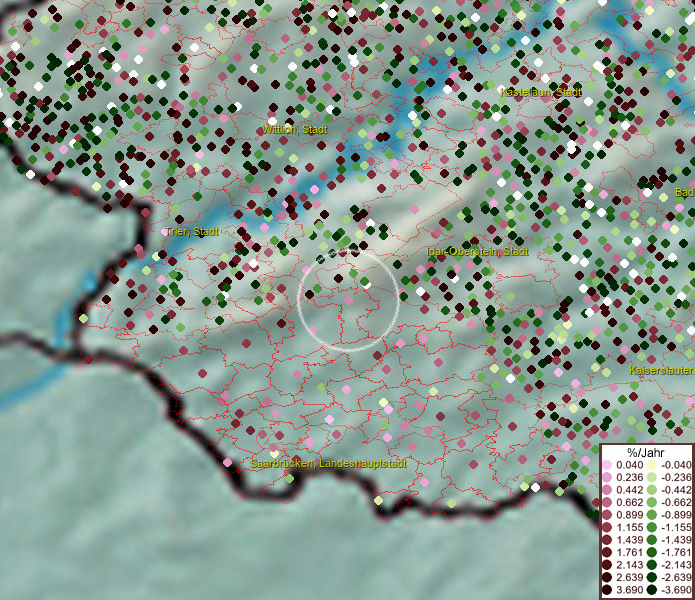Click the -0.442 legend swatch
The height and width of the screenshot is (600, 695).
[x=653, y=489]
